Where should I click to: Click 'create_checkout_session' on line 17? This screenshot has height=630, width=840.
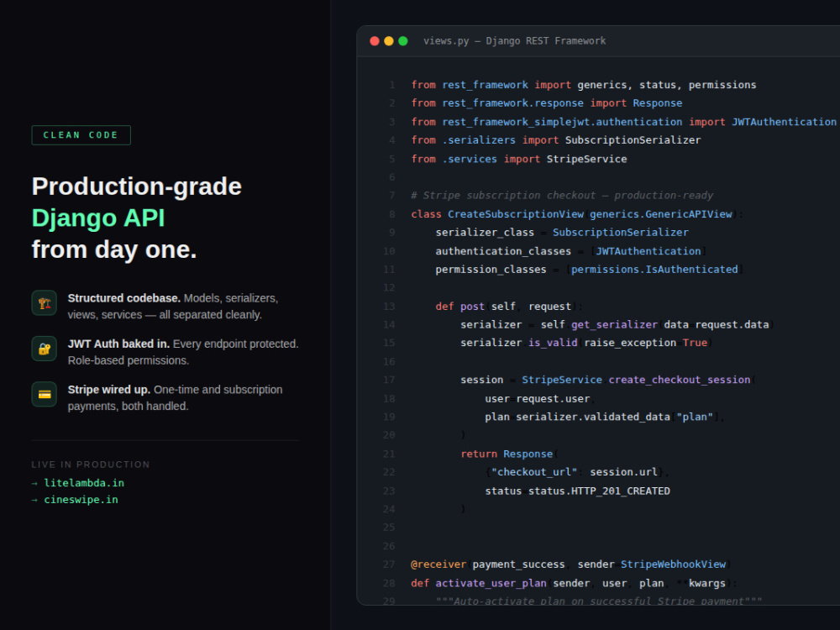click(680, 380)
